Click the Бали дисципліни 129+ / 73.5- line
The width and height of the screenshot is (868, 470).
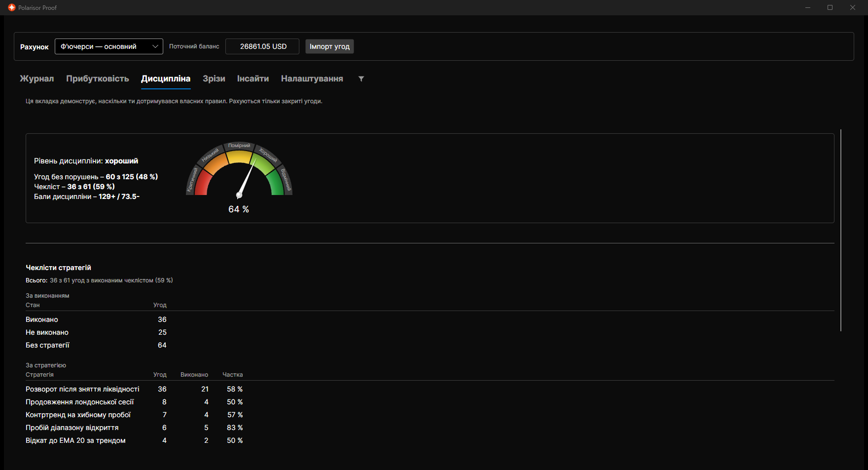(87, 196)
